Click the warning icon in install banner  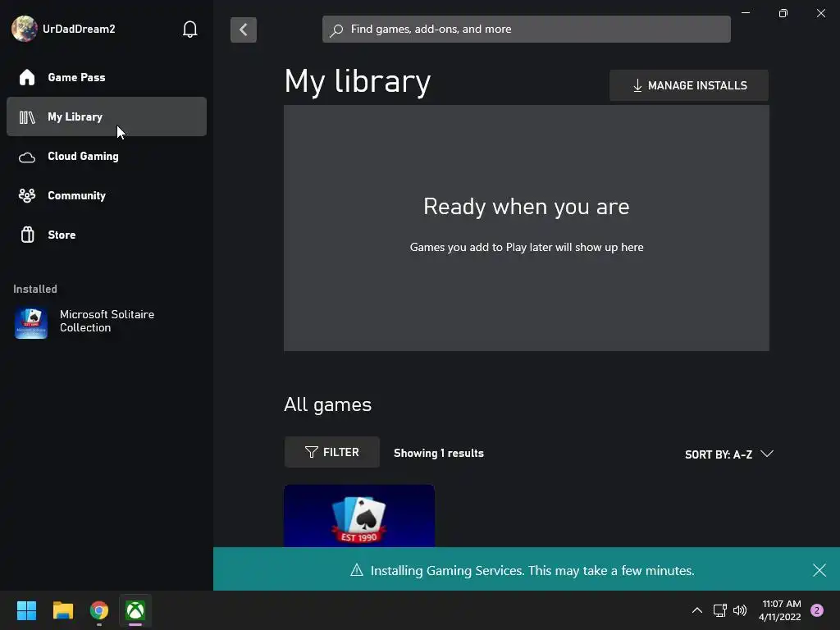click(357, 570)
